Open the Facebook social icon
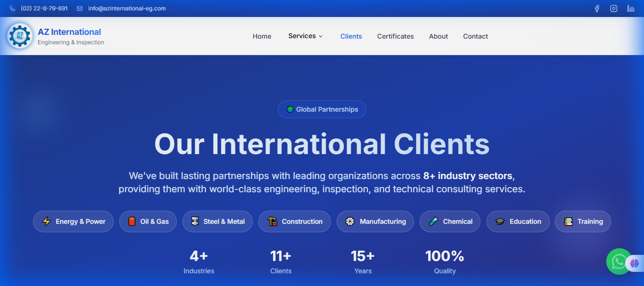Image resolution: width=644 pixels, height=286 pixels. (596, 8)
